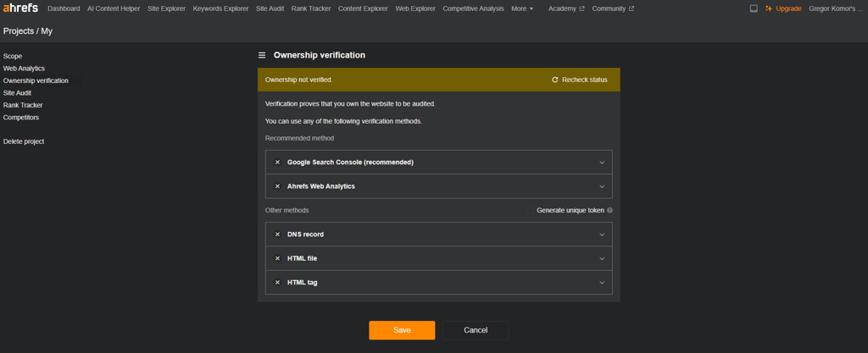
Task: Click the DNS record label
Action: pos(305,234)
